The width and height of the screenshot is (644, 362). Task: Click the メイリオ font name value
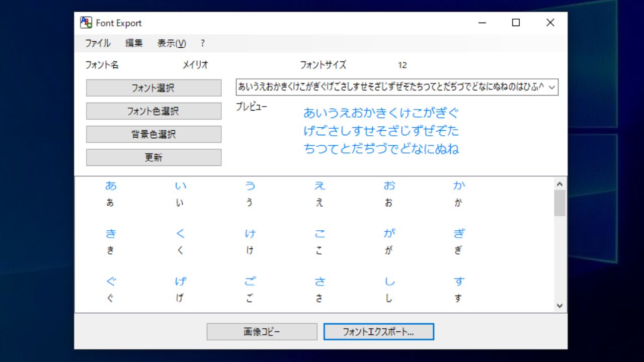point(195,65)
